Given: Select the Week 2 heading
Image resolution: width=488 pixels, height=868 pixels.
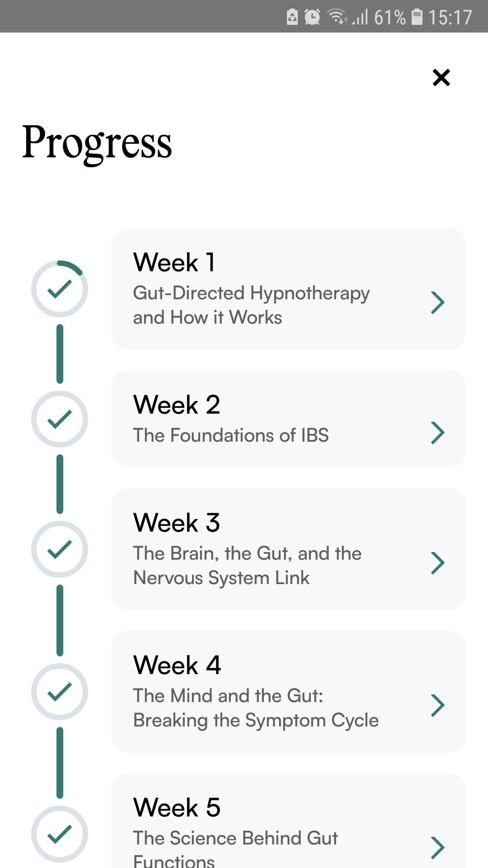Looking at the screenshot, I should (x=177, y=405).
